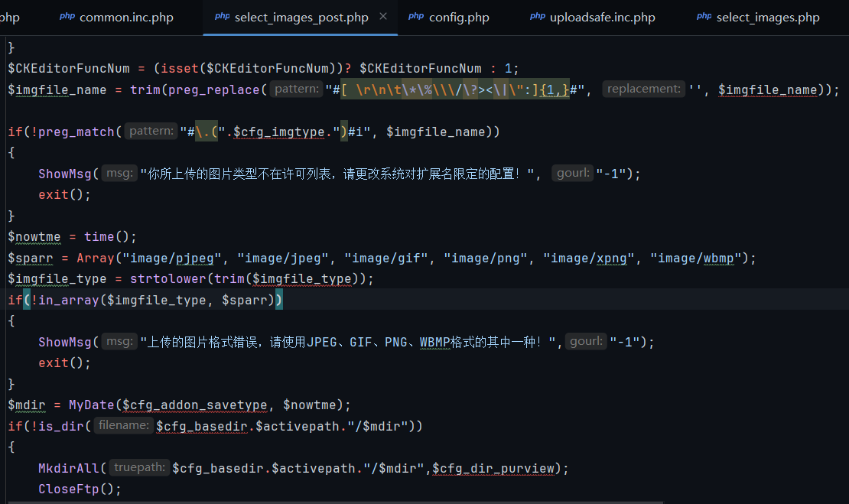This screenshot has height=504, width=849.
Task: Switch to the config.php tab
Action: 459,18
